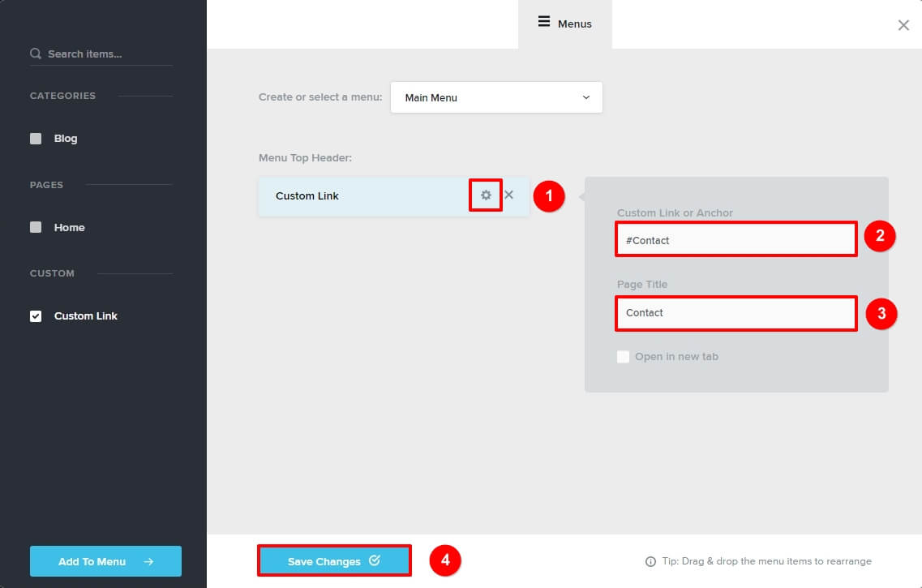Click the Open in new tab label

[x=677, y=357]
